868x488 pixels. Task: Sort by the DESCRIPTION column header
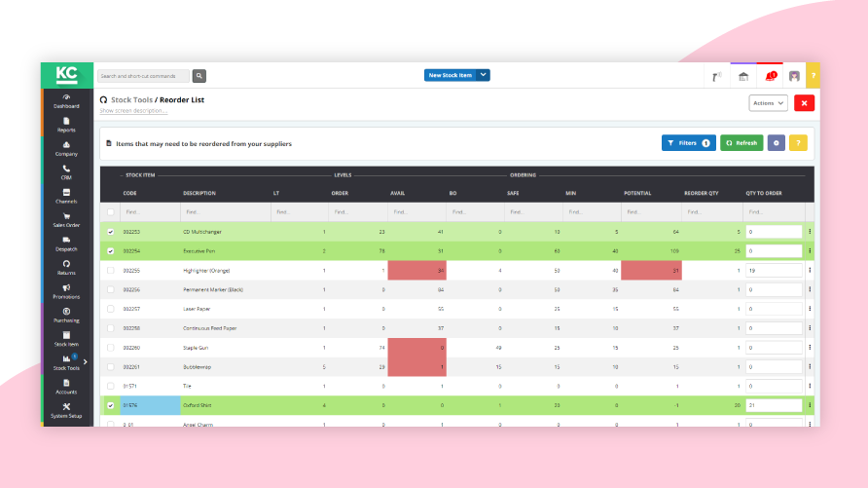point(199,193)
